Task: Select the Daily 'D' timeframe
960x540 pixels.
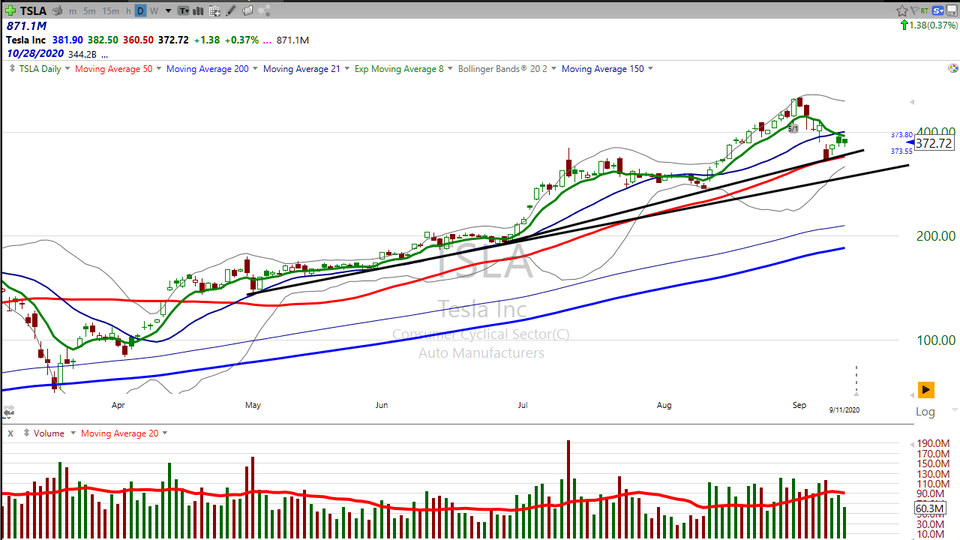Action: pyautogui.click(x=141, y=11)
